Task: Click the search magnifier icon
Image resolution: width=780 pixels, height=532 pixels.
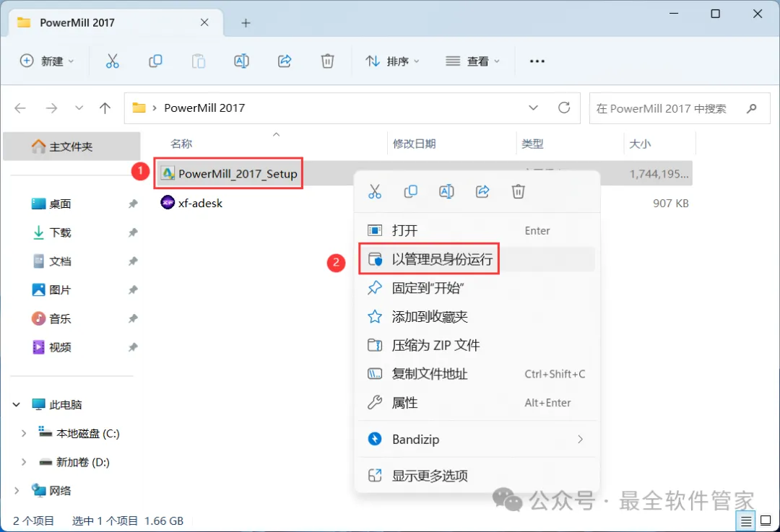Action: tap(752, 108)
